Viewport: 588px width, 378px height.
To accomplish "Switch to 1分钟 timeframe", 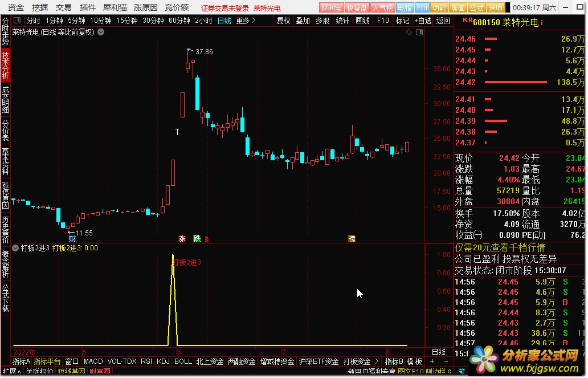I will 54,21.
